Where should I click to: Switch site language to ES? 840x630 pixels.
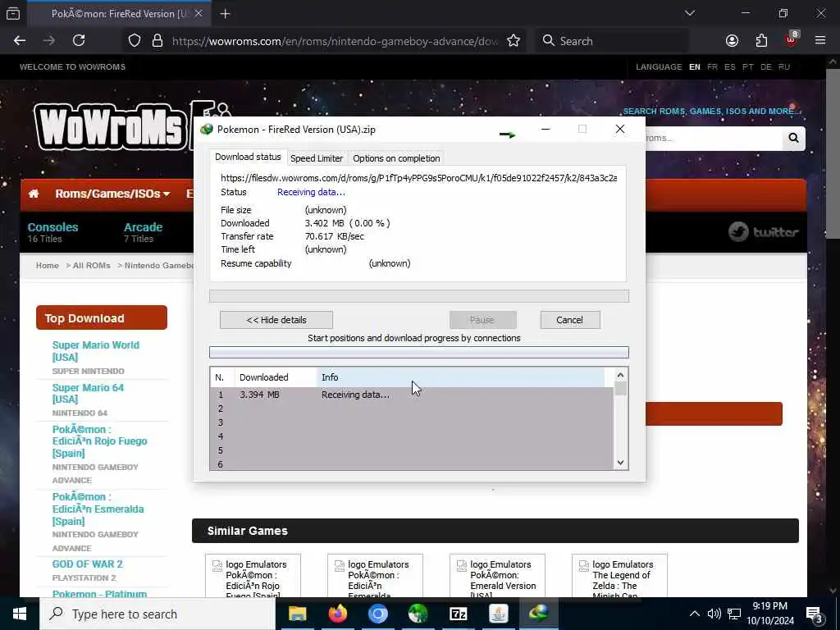[x=729, y=67]
